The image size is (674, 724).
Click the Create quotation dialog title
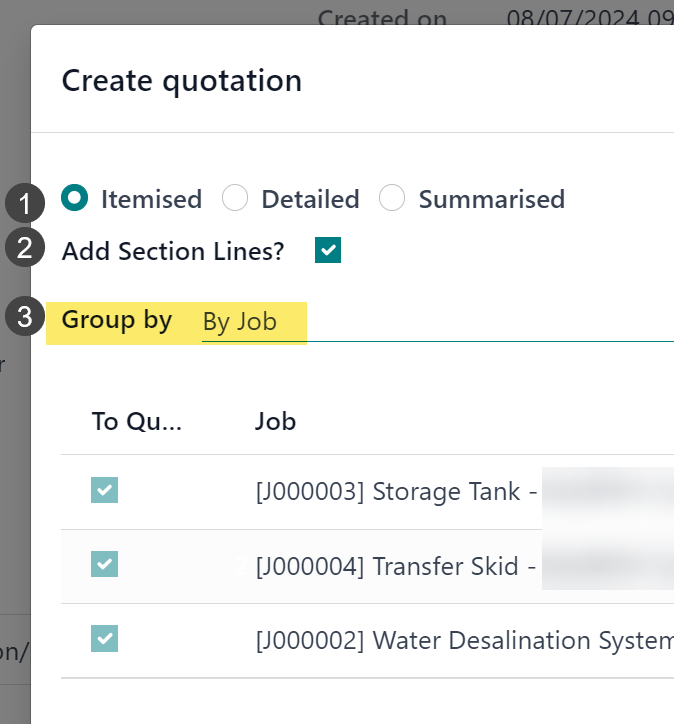(182, 80)
